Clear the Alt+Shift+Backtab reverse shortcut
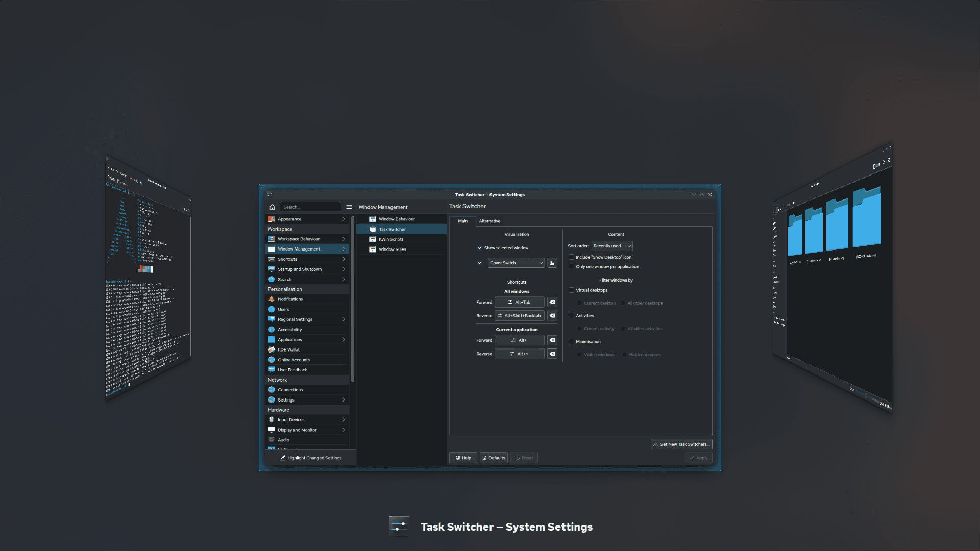The height and width of the screenshot is (551, 980). pyautogui.click(x=552, y=316)
